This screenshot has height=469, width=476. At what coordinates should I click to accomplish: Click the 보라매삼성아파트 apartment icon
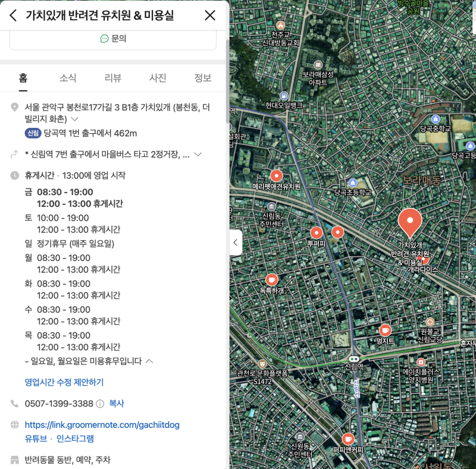tap(318, 65)
